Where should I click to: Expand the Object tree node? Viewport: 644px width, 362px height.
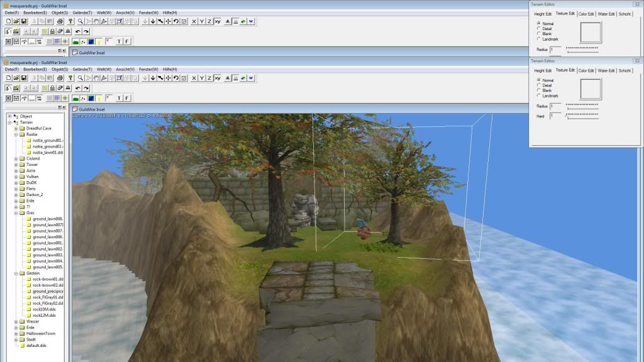(9, 116)
